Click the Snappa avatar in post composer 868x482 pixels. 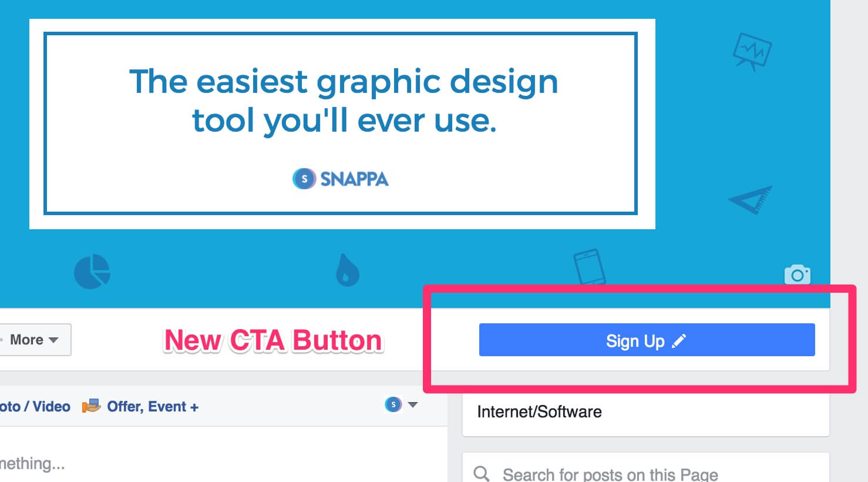[393, 404]
